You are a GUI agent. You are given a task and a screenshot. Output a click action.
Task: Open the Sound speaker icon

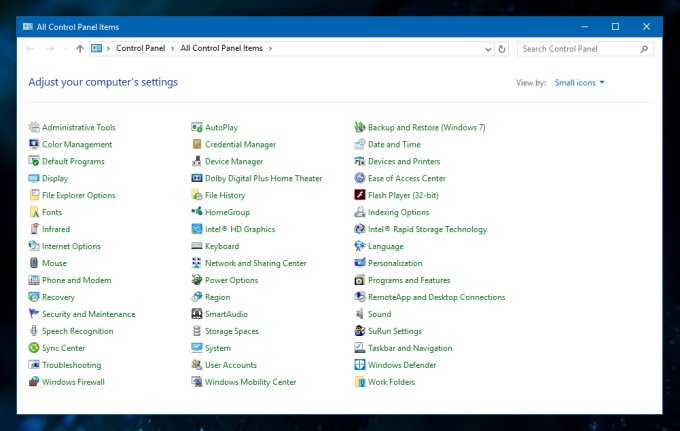tap(360, 314)
